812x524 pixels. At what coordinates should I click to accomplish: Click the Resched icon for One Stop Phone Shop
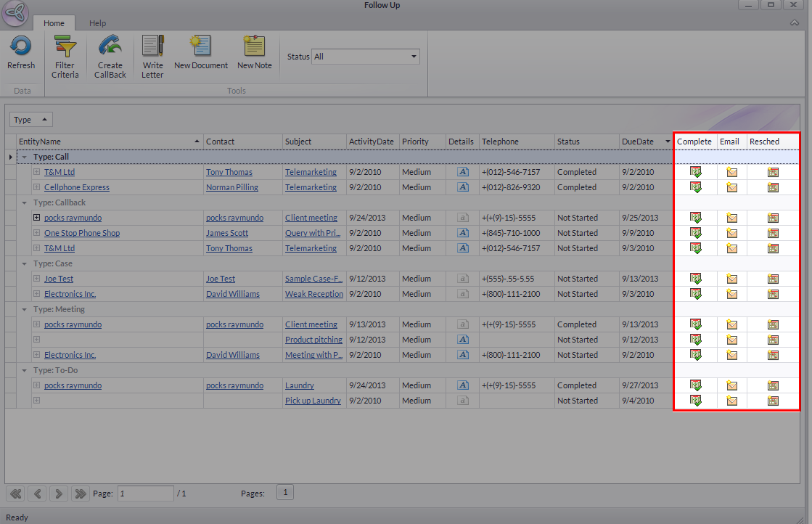click(773, 233)
